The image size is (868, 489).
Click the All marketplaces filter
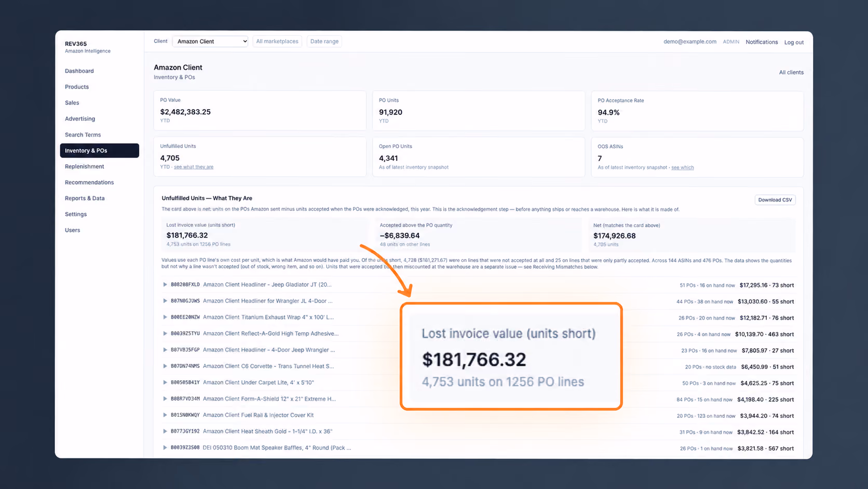point(277,42)
